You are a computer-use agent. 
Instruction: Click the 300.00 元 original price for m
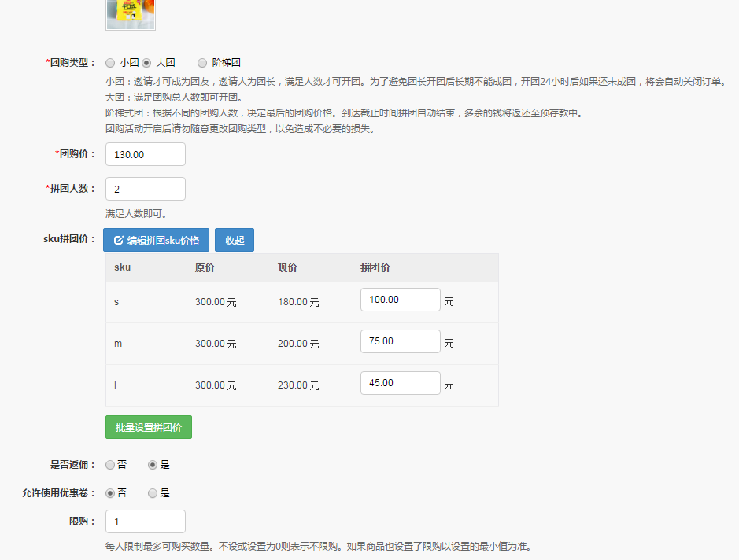point(216,344)
